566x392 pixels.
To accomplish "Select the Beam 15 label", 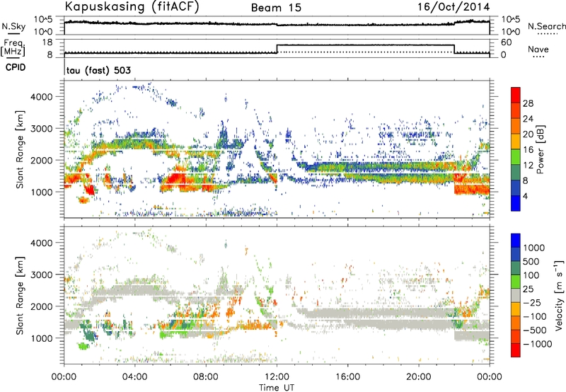I will (276, 8).
